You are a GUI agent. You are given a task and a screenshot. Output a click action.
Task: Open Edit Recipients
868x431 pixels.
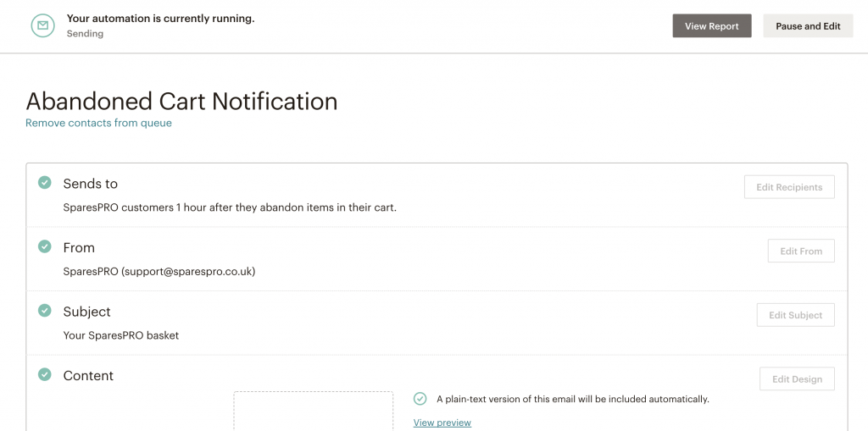click(x=789, y=187)
